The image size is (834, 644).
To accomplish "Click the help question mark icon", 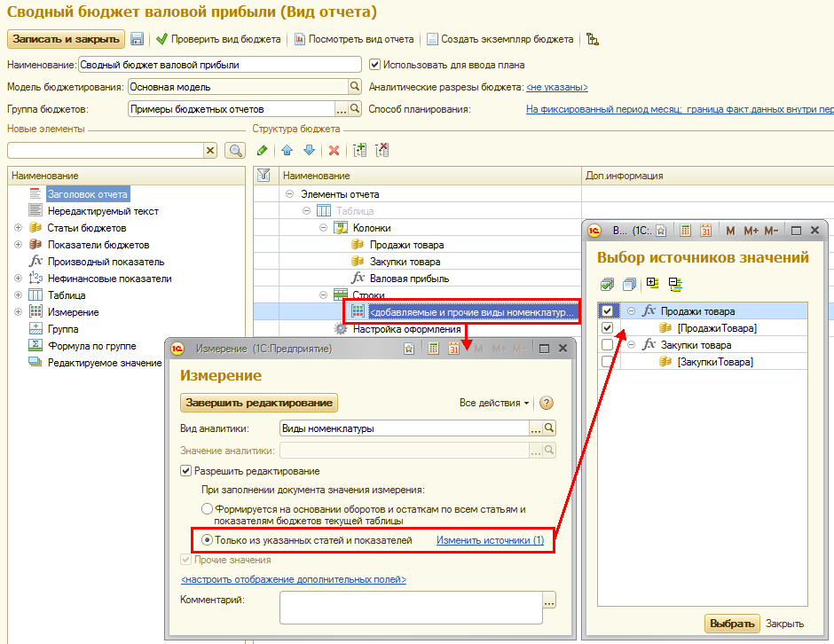I will click(547, 403).
